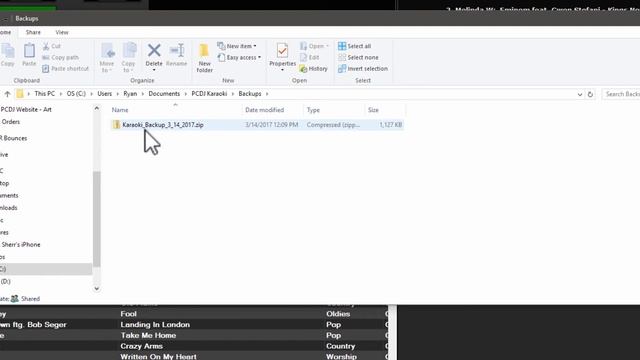The width and height of the screenshot is (640, 360).
Task: Open the Easy access dropdown
Action: pyautogui.click(x=239, y=58)
